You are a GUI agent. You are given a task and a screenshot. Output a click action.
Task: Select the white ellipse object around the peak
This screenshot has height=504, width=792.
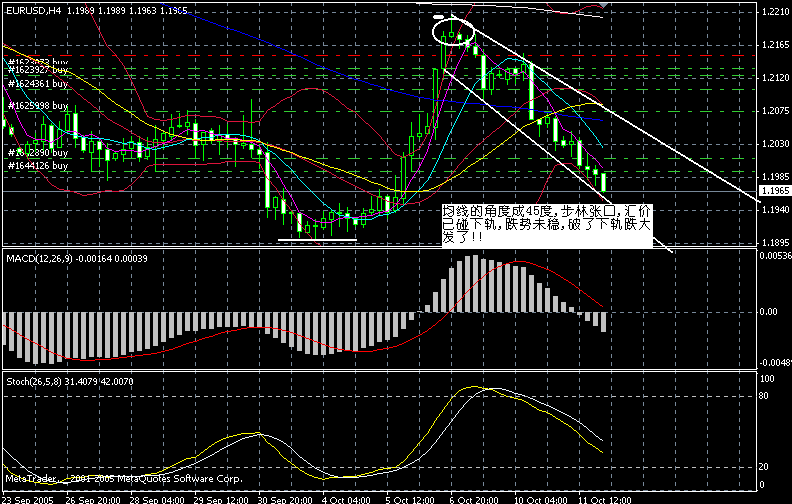click(x=454, y=31)
